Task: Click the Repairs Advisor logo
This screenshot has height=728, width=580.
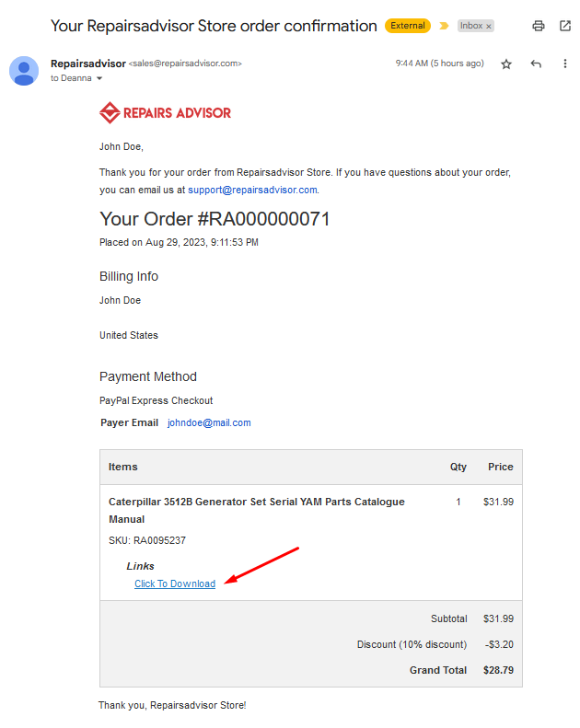Action: pyautogui.click(x=165, y=113)
